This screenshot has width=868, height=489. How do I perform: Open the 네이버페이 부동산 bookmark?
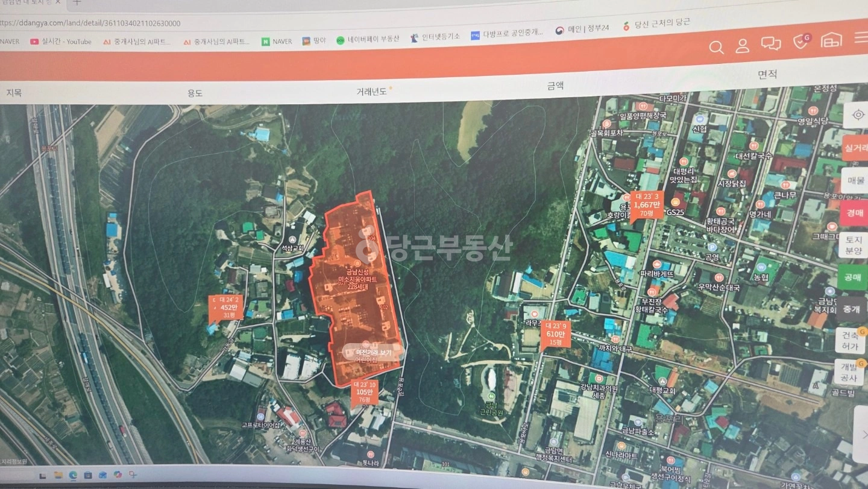tap(368, 39)
